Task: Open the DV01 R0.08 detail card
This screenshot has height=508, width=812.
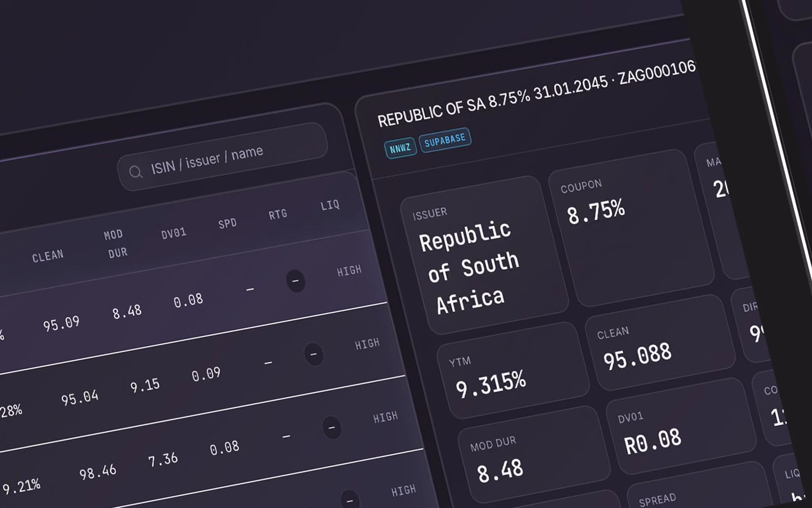Action: point(681,426)
